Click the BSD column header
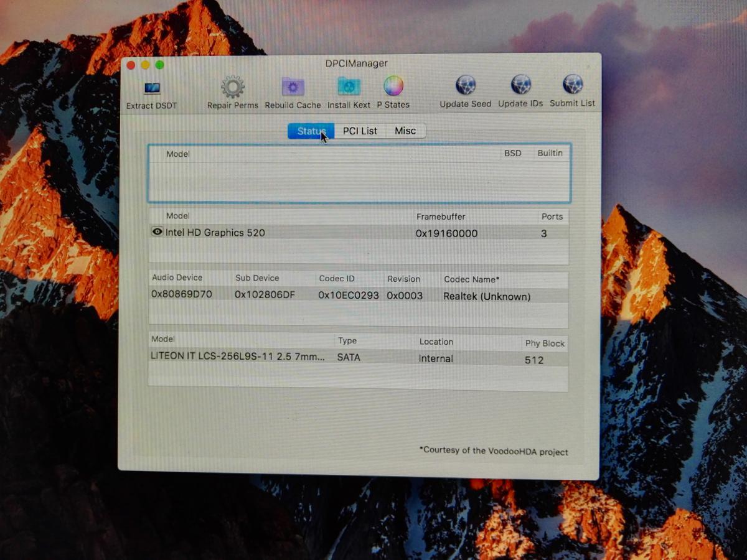This screenshot has width=747, height=560. pyautogui.click(x=512, y=153)
